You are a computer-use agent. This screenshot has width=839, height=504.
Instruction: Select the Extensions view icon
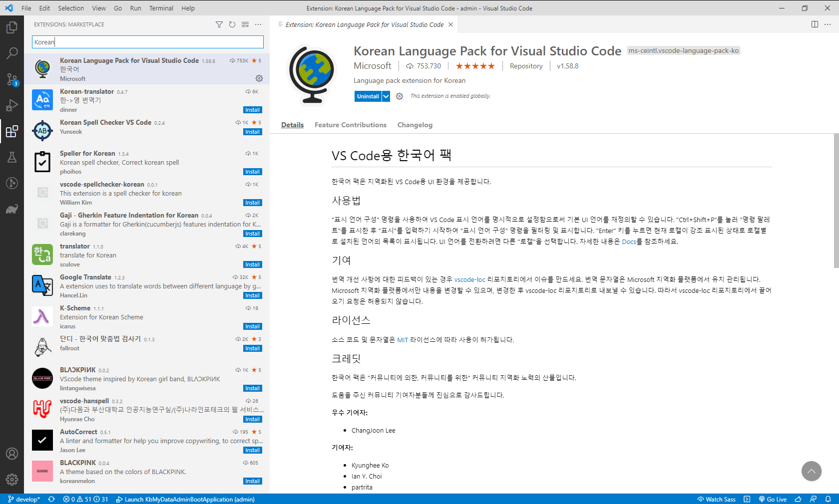pyautogui.click(x=12, y=131)
